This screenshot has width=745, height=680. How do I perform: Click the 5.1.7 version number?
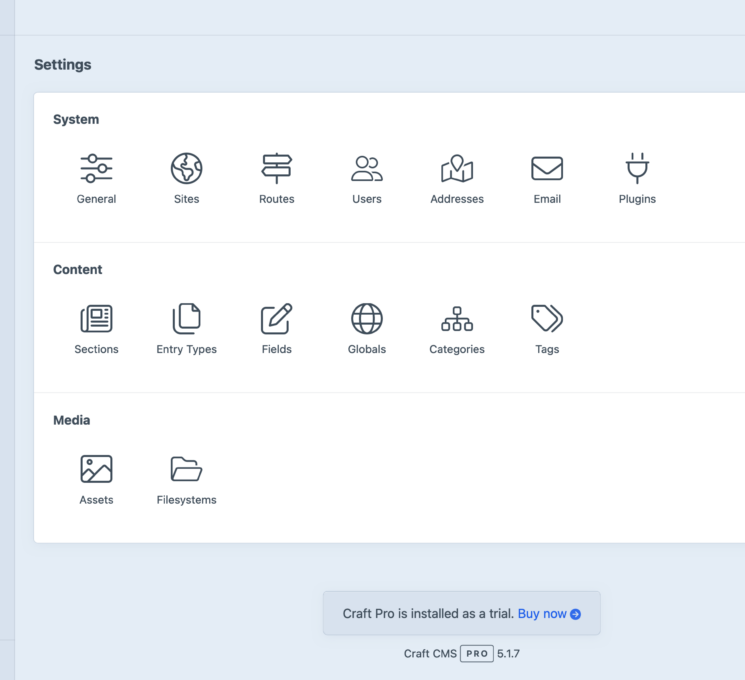[508, 654]
